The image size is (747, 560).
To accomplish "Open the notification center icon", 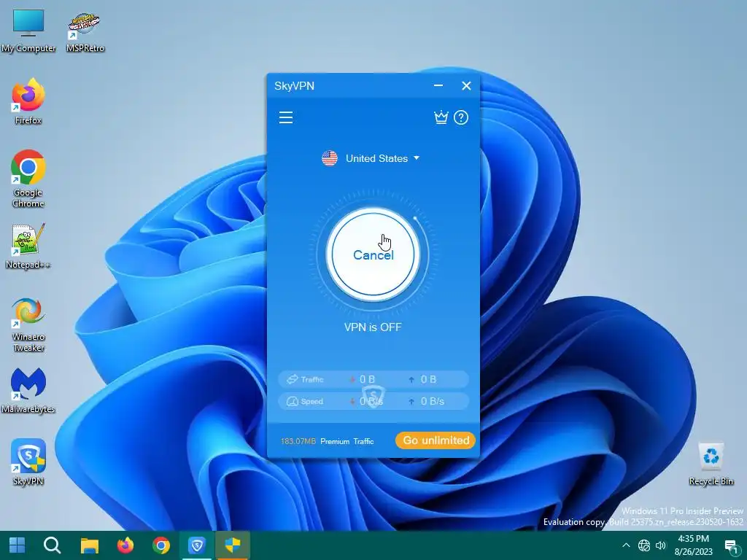I will click(731, 545).
